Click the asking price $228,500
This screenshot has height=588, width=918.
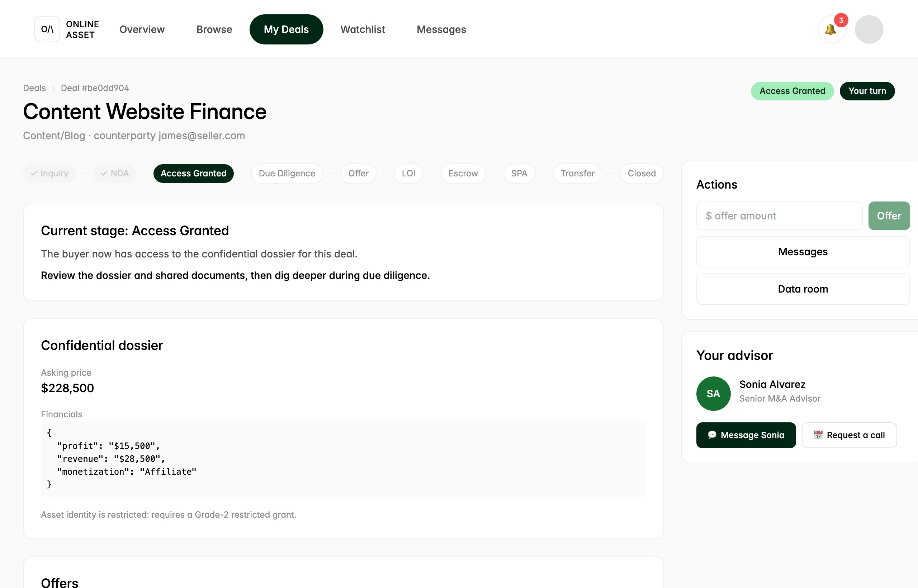pyautogui.click(x=67, y=388)
